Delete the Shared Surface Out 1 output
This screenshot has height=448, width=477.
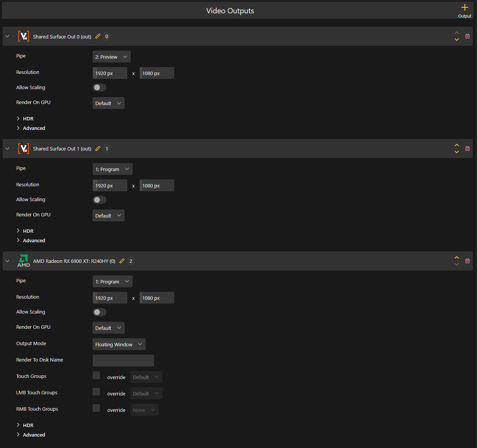point(467,149)
